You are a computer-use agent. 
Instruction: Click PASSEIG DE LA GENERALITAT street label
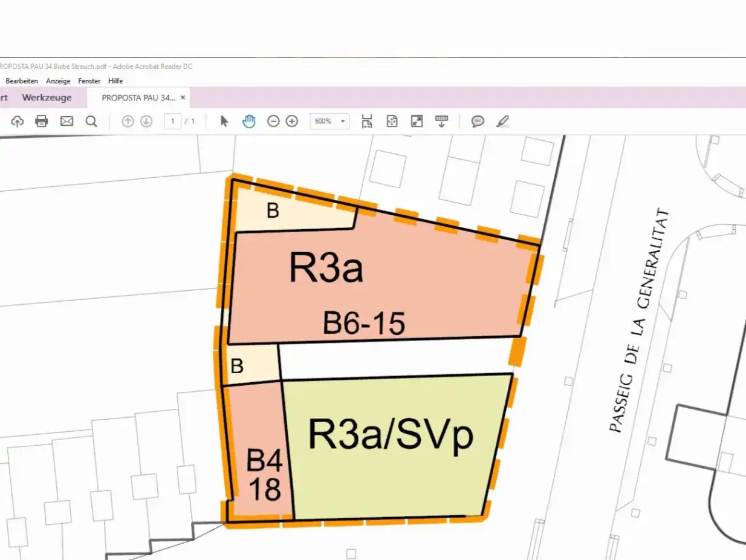click(639, 321)
